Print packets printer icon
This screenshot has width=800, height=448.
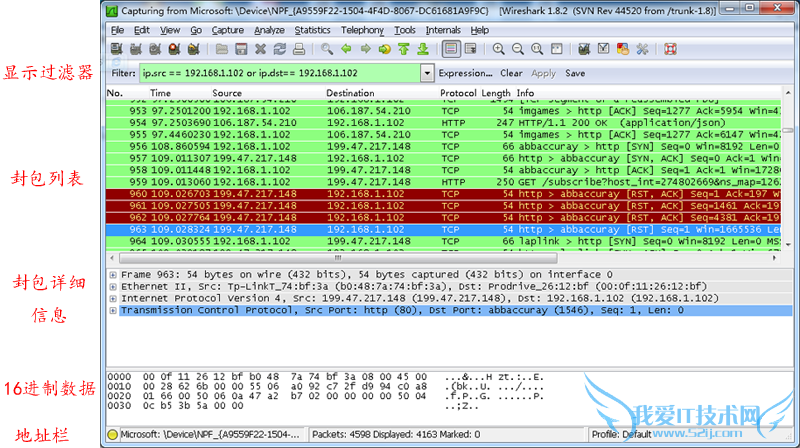pyautogui.click(x=299, y=49)
